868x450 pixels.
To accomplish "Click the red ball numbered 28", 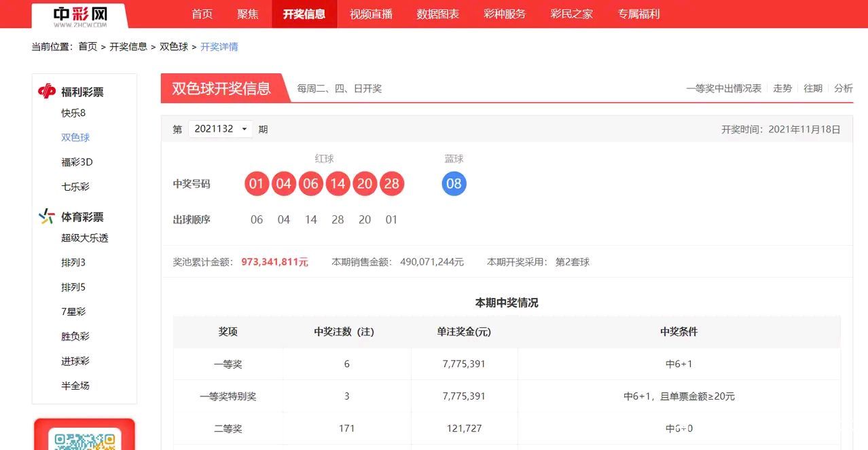I will click(x=392, y=184).
